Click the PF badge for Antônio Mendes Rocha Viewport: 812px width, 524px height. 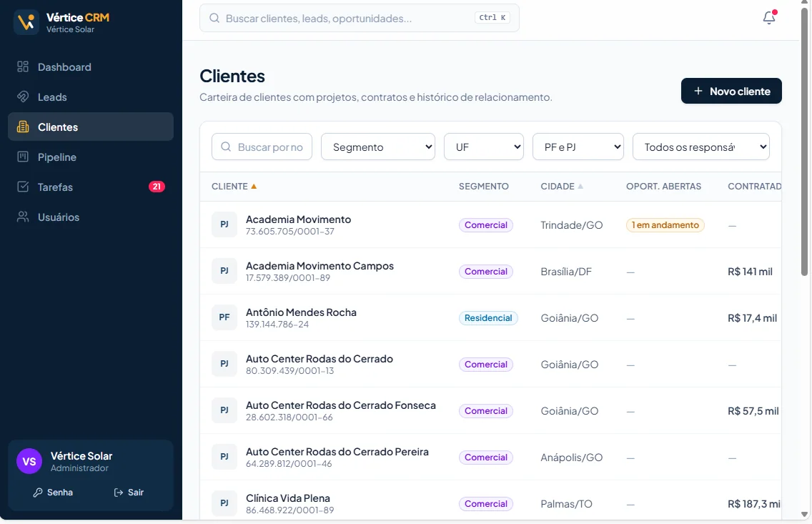tap(224, 317)
